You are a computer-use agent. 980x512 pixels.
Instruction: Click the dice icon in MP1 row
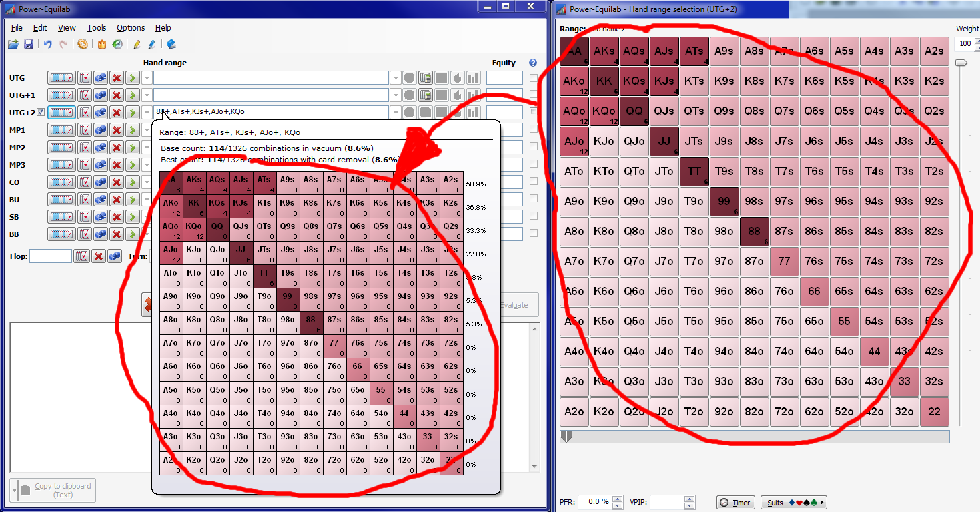(x=101, y=130)
